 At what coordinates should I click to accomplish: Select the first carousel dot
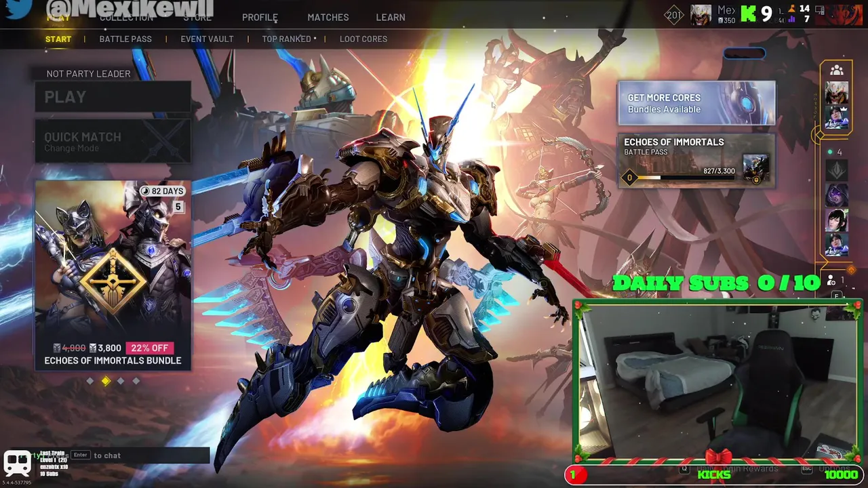pyautogui.click(x=90, y=381)
